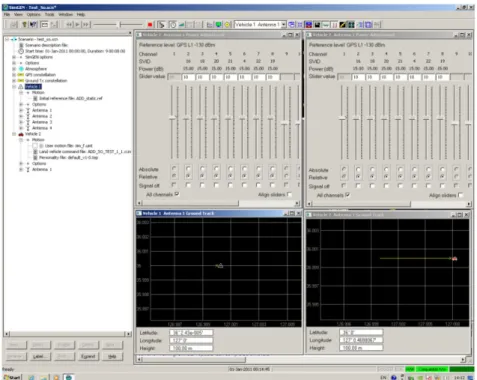Expand Antenna 1 under Vehicle 1
477x380 pixels.
pyautogui.click(x=21, y=110)
